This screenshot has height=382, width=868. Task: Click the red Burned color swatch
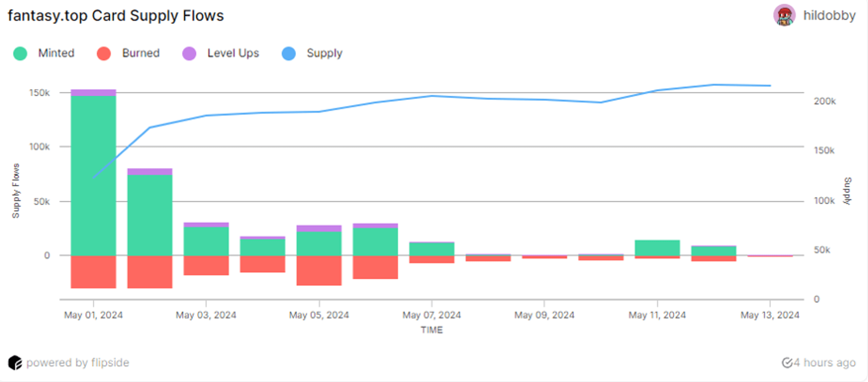(x=104, y=54)
